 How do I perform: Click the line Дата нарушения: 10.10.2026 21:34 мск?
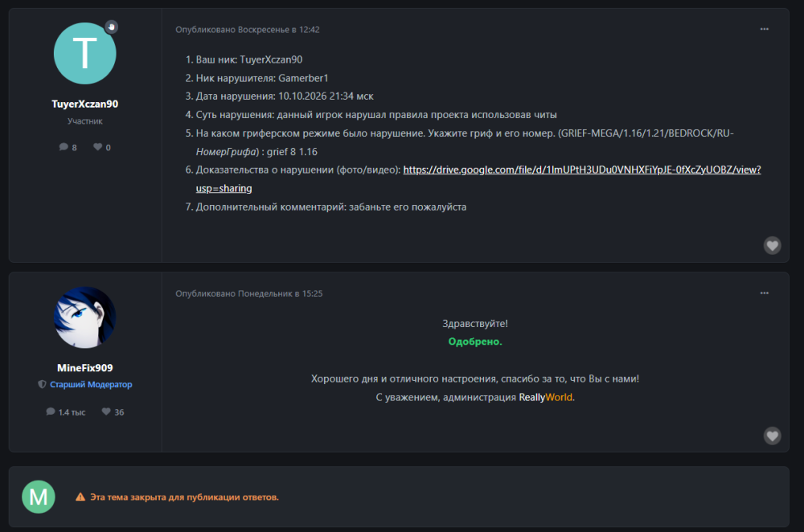285,96
